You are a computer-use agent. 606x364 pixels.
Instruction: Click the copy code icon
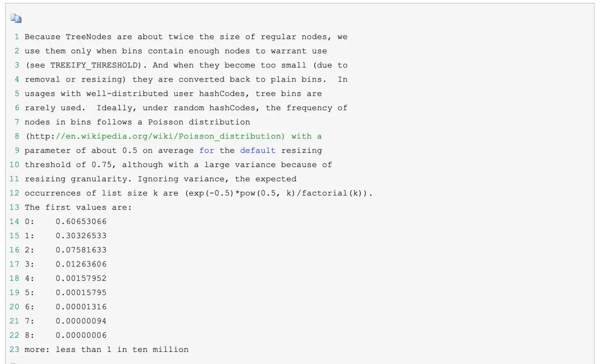point(16,18)
